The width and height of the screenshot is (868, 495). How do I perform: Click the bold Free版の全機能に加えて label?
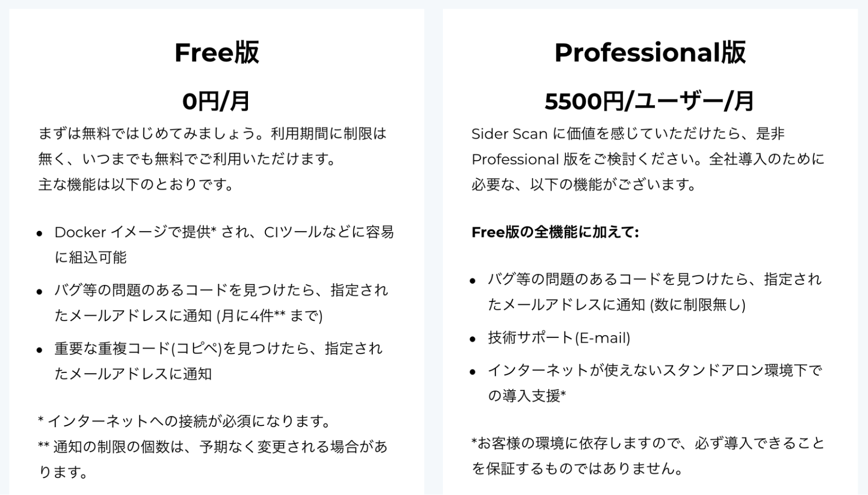555,233
